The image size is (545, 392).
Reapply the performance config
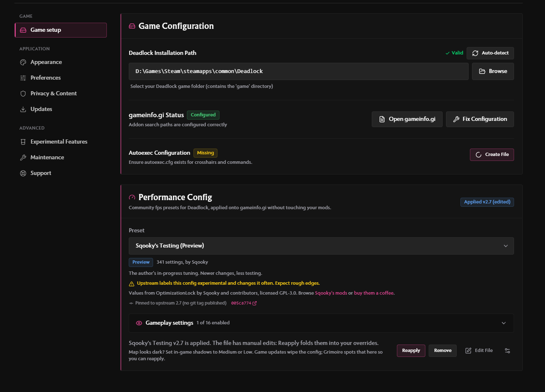click(x=411, y=351)
